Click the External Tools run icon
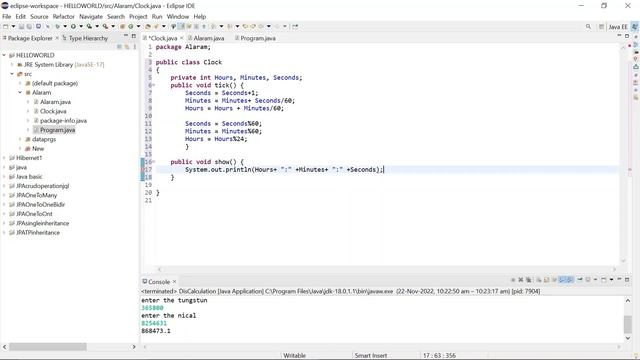The image size is (640, 360). 105,27
